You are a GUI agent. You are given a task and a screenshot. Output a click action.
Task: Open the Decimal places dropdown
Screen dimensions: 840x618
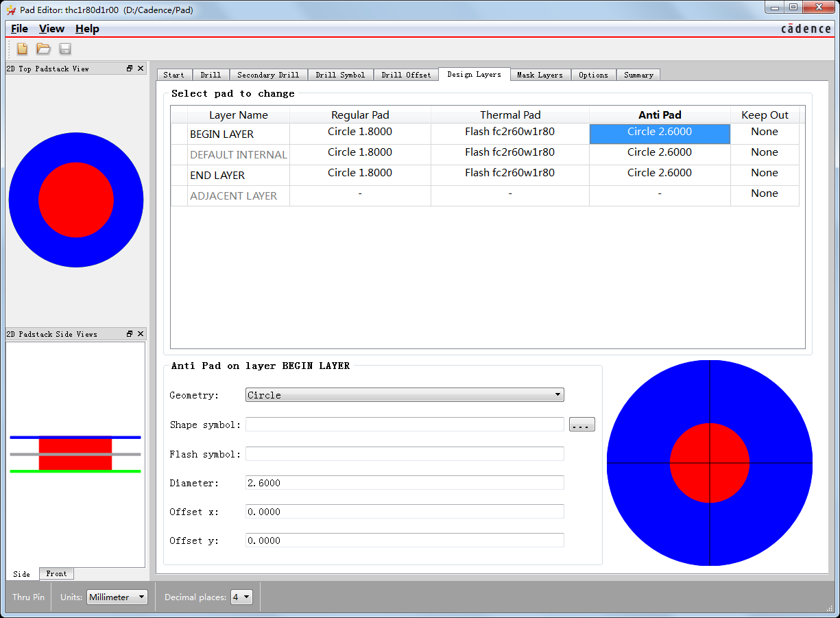(241, 597)
